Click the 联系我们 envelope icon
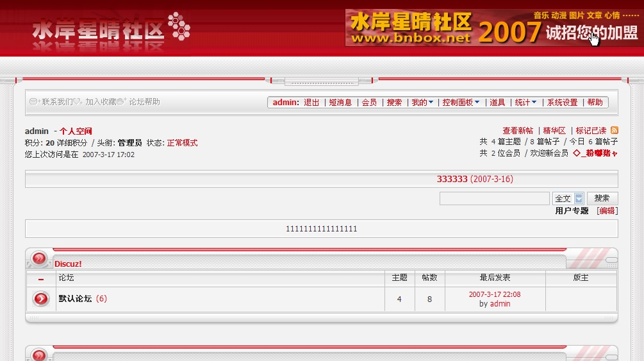Viewport: 644px width, 361px height. coord(34,101)
